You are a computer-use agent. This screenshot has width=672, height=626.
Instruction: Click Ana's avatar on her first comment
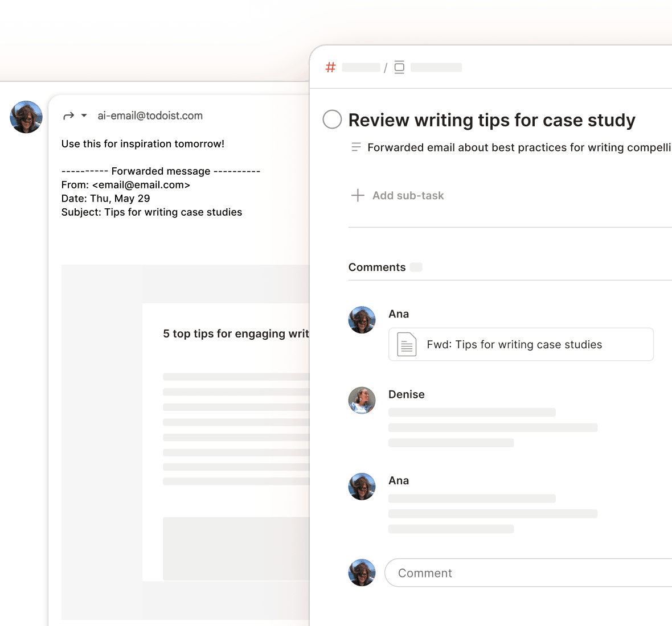[362, 320]
